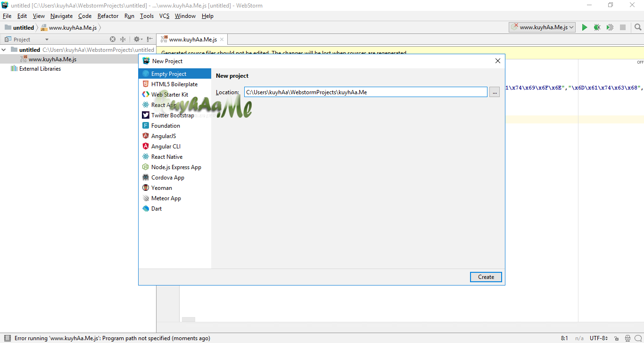Open event log speech bubble icon
This screenshot has width=644, height=343.
click(638, 338)
